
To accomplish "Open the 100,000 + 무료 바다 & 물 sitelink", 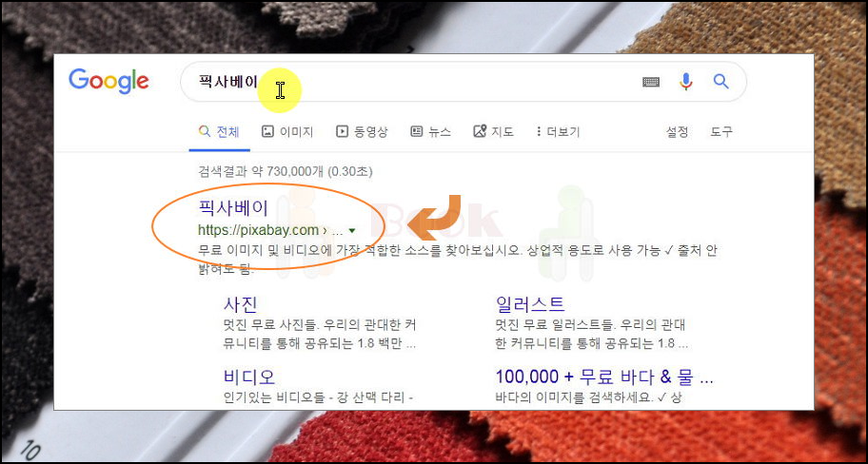I will pyautogui.click(x=604, y=377).
